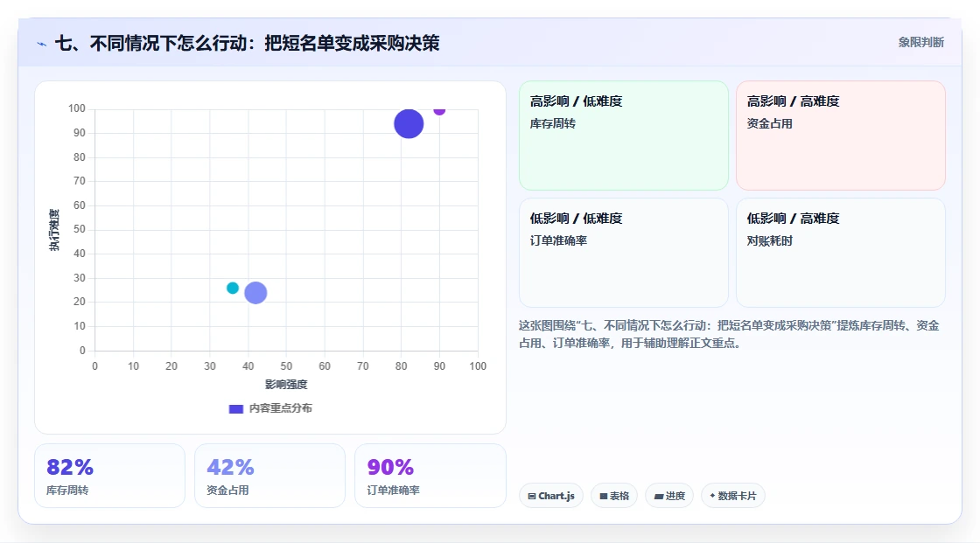Image resolution: width=980 pixels, height=543 pixels.
Task: Open the 低影响 / 高难度 quadrant card
Action: (x=841, y=253)
